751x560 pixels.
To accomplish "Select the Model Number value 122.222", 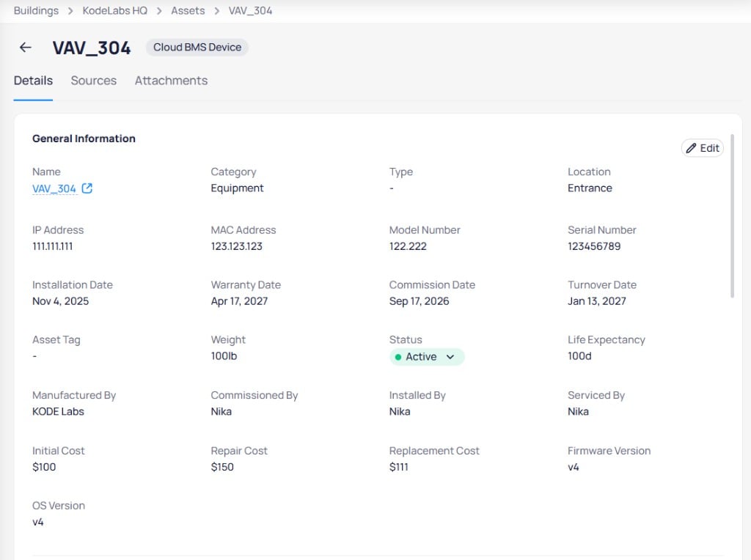I will (408, 246).
